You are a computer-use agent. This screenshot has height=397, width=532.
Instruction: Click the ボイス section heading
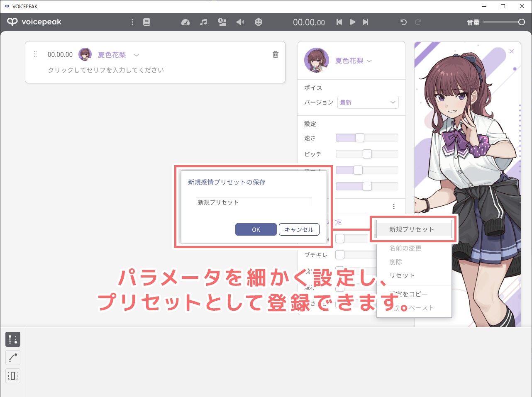point(313,88)
